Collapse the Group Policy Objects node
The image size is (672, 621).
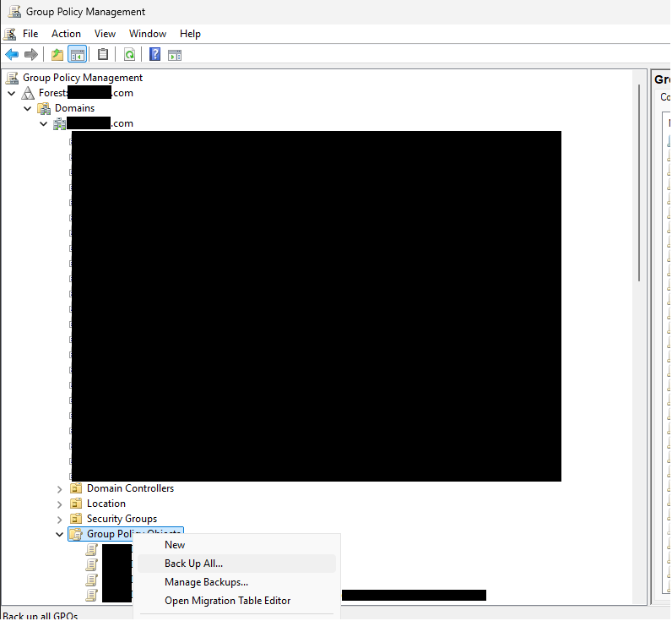tap(59, 535)
